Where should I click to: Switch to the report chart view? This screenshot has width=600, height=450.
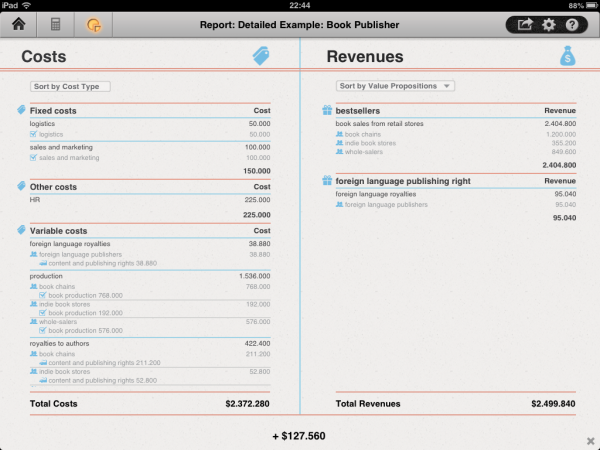(x=94, y=25)
